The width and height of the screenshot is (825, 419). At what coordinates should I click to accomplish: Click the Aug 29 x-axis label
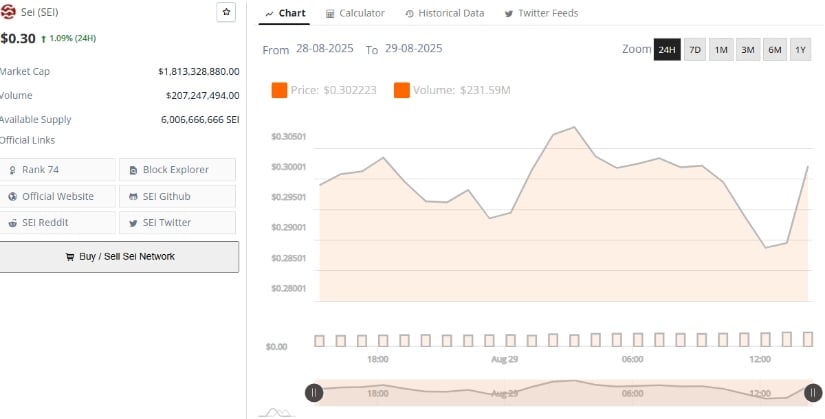505,360
